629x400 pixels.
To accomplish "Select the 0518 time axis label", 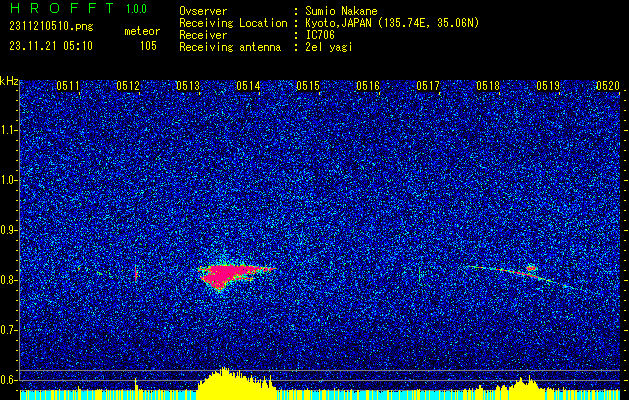I will (x=488, y=86).
